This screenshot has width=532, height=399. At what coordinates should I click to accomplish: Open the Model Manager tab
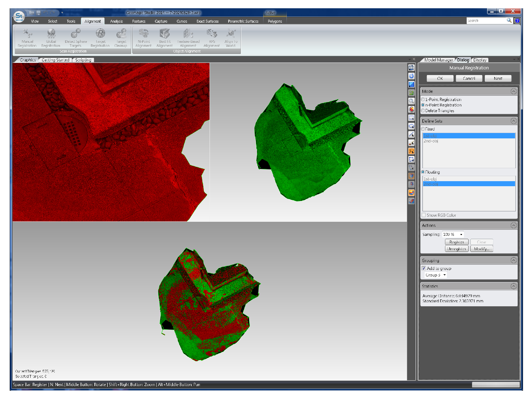point(438,60)
